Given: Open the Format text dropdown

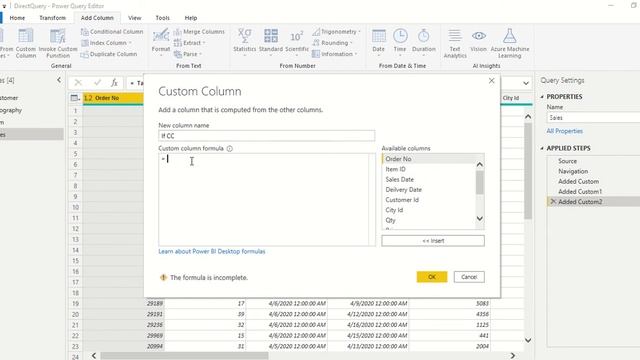Looking at the screenshot, I should [x=161, y=42].
